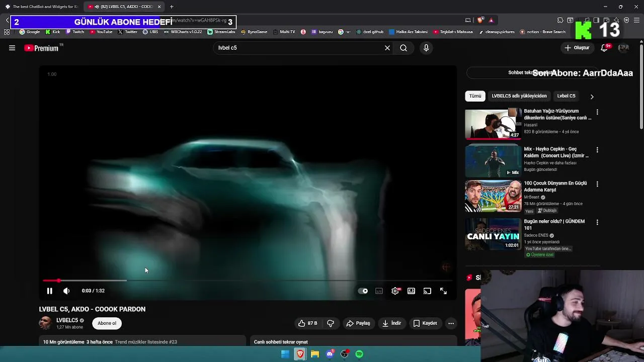Open the Twitch bookmark
This screenshot has height=362, width=644.
(75, 32)
